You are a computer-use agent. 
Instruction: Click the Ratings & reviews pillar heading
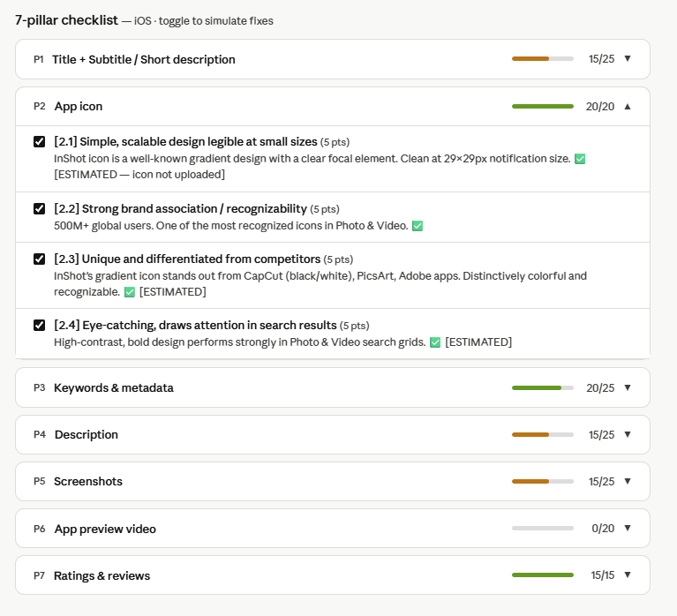102,575
